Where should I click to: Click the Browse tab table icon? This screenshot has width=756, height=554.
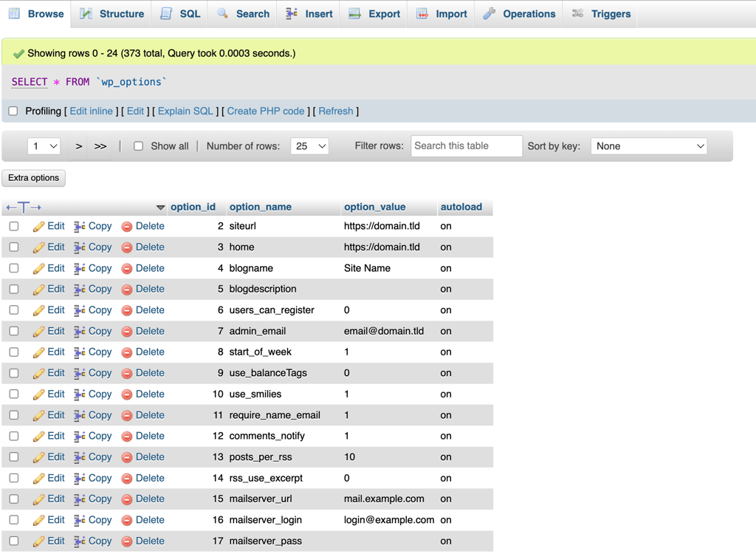click(x=15, y=13)
